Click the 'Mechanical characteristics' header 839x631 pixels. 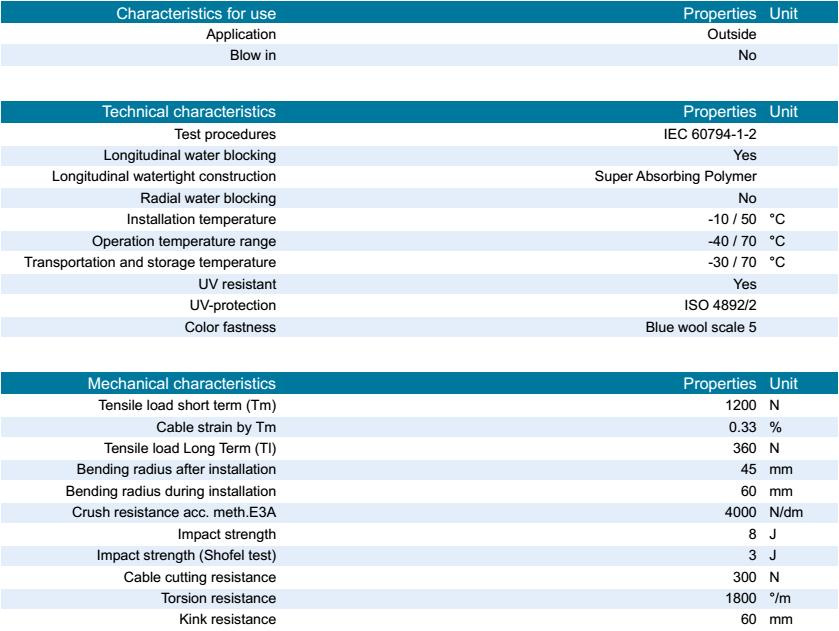tap(181, 383)
